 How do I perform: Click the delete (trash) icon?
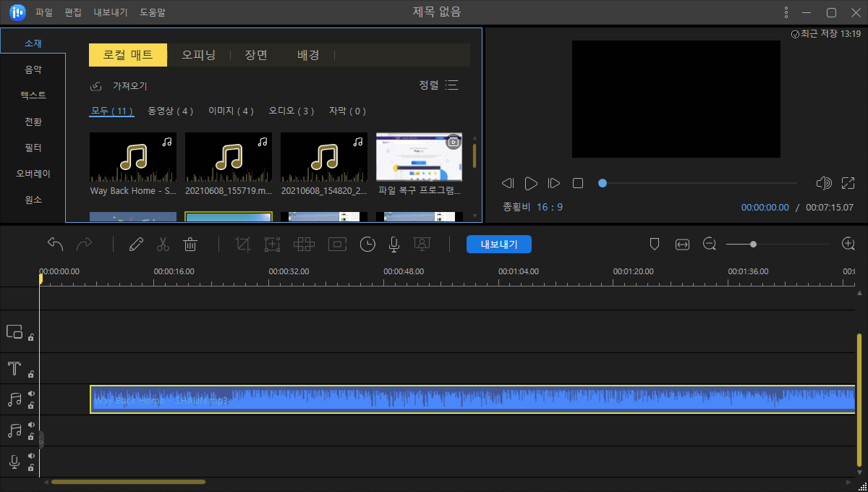(190, 244)
